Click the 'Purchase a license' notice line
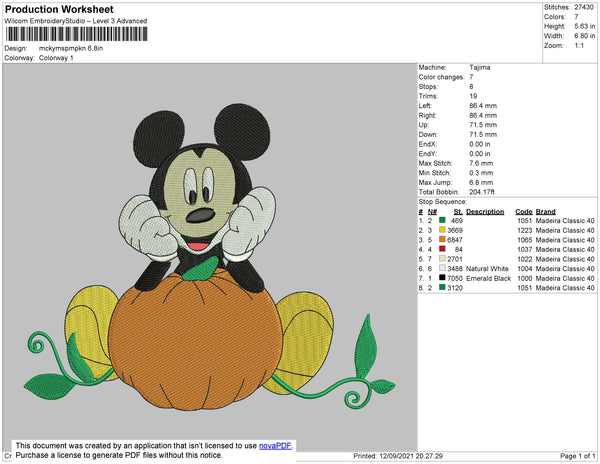Screen dimensions: 600x464 (119, 455)
